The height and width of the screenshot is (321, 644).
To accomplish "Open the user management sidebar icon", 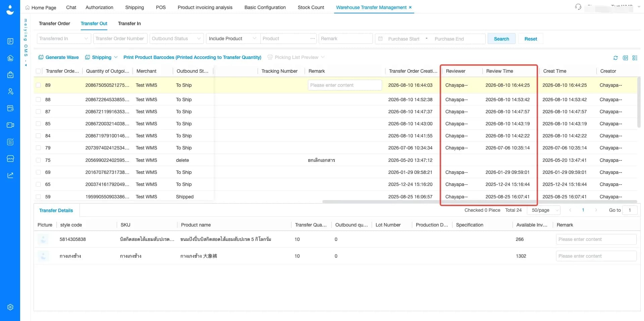I will pos(10,91).
